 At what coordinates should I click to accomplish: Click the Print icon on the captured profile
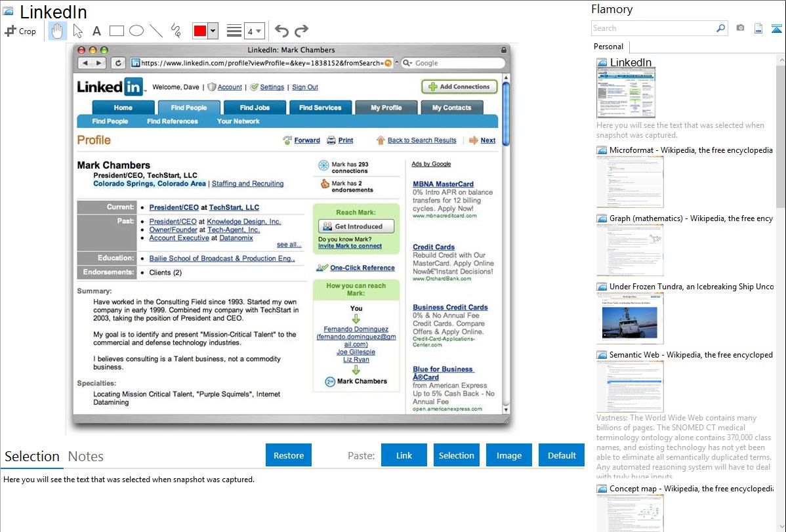(x=331, y=140)
